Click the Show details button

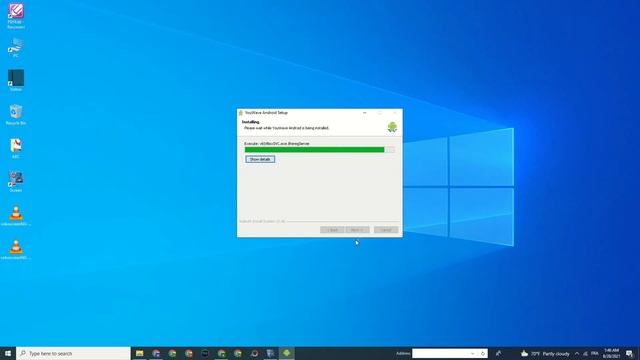pos(260,159)
